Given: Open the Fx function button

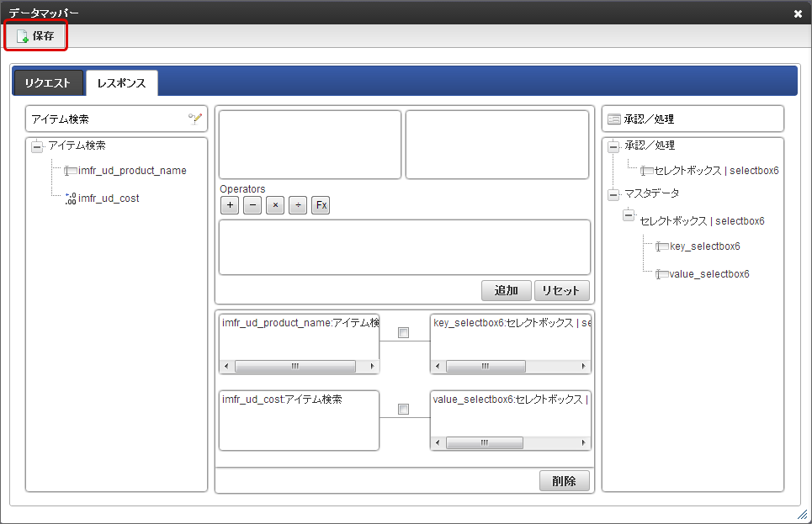Looking at the screenshot, I should pos(321,205).
